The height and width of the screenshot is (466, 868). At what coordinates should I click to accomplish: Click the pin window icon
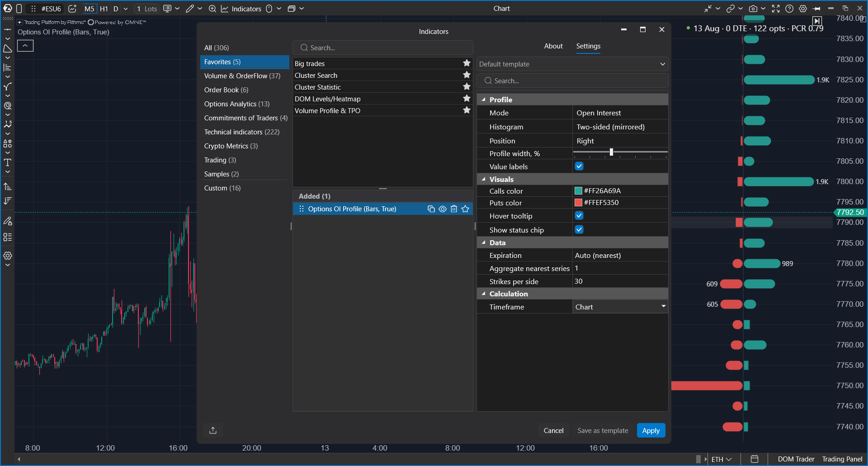816,9
